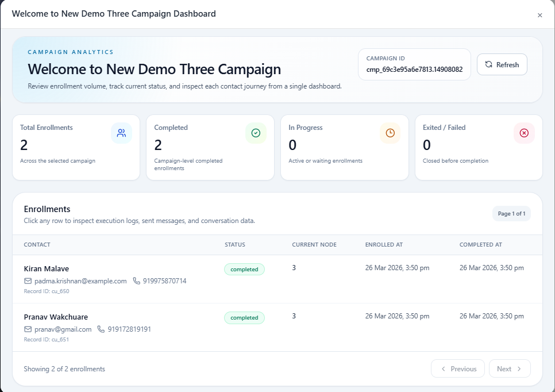Screen dimensions: 555x392
Task: Click the Page 1 of 1 indicator
Action: pyautogui.click(x=511, y=214)
